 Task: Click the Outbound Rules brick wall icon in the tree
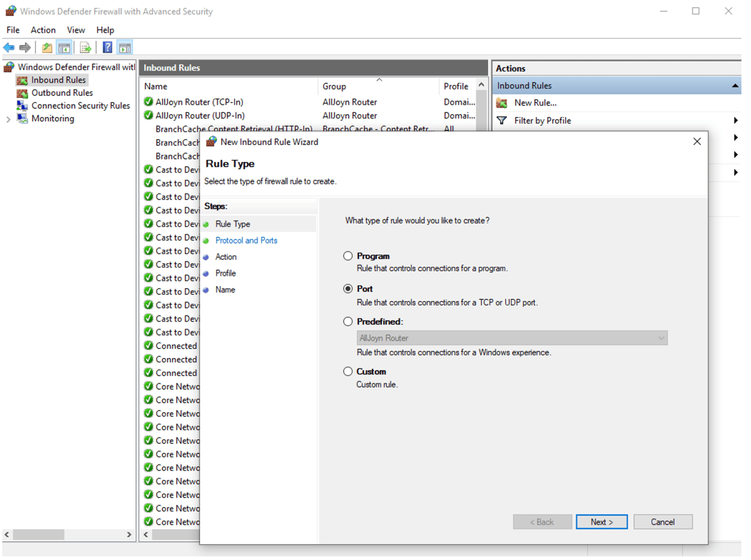(22, 93)
